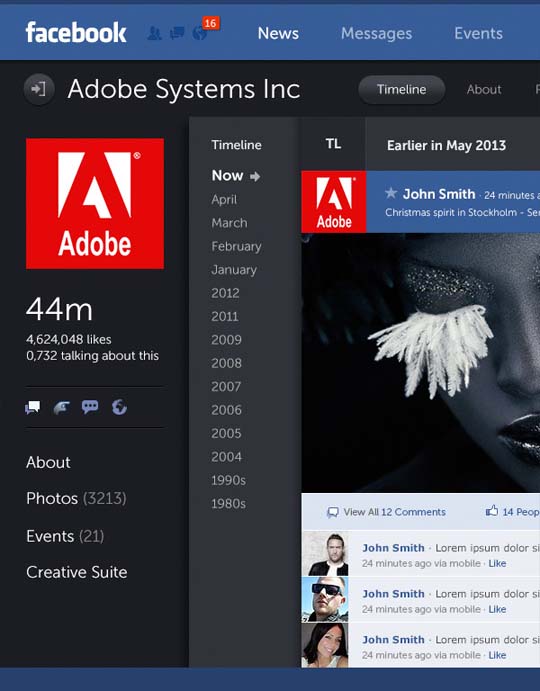
Task: Switch to the About tab
Action: [484, 89]
